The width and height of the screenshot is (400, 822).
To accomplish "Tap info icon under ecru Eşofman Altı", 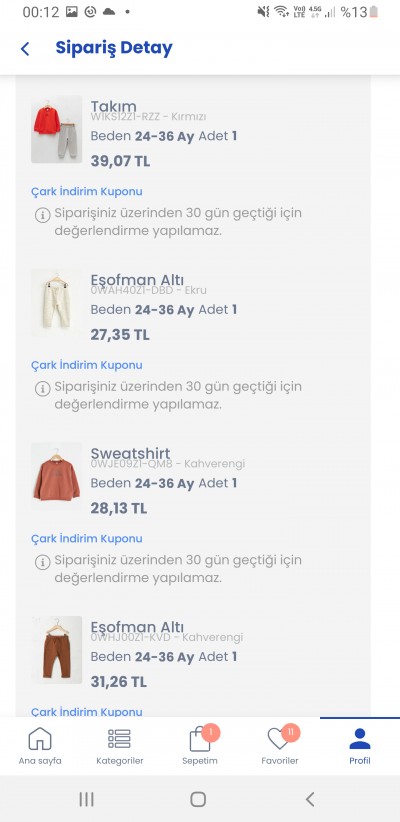I will 42,388.
